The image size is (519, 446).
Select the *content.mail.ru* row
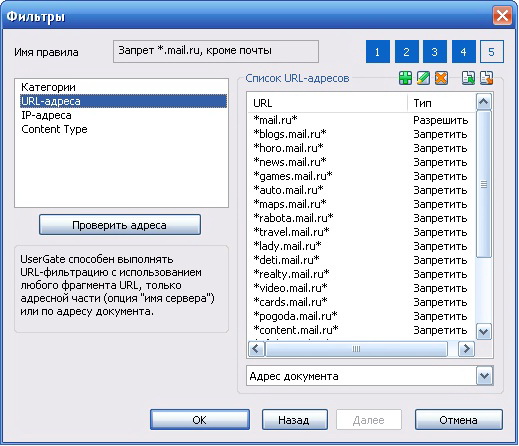[362, 330]
